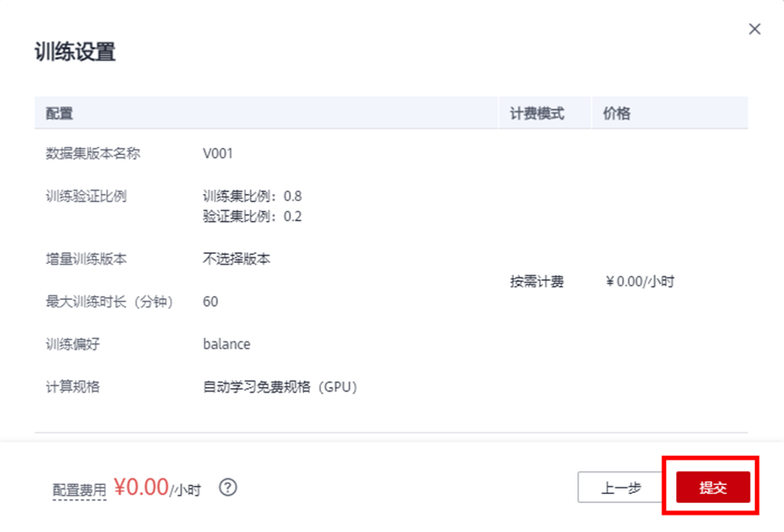Click the max training duration value 60
This screenshot has width=784, height=532.
(x=210, y=301)
